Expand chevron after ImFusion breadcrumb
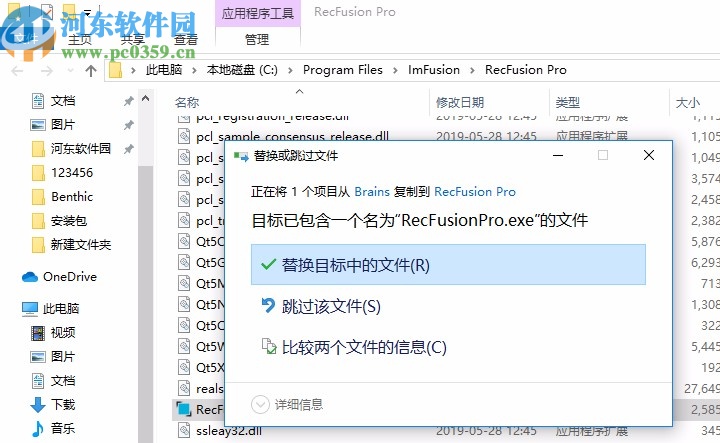 [472, 70]
